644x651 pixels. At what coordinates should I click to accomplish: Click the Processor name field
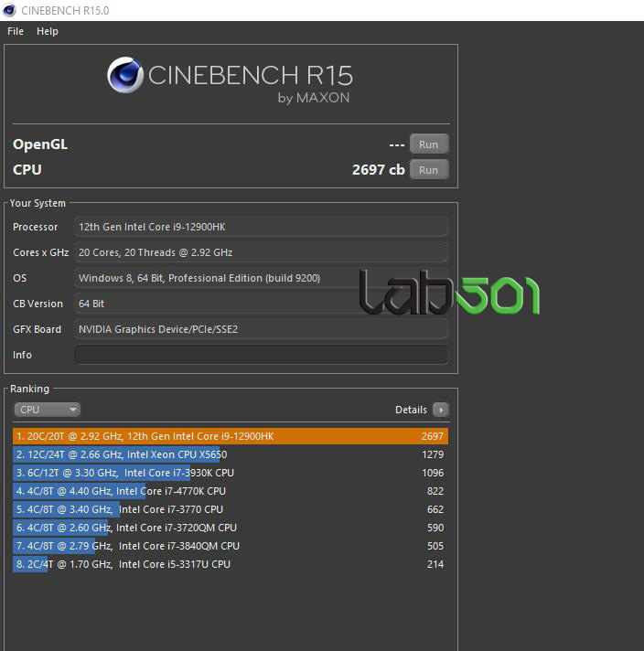261,227
